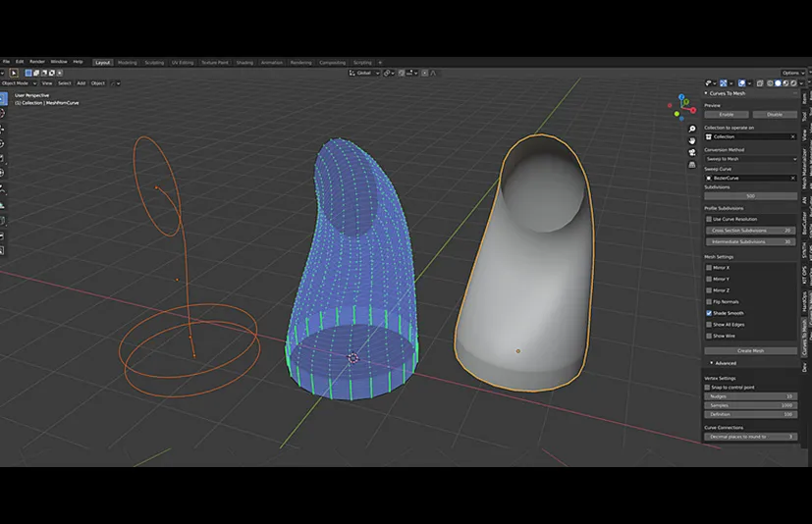Image resolution: width=812 pixels, height=524 pixels.
Task: Click the red X axis on navigation gizmo
Action: tap(693, 110)
